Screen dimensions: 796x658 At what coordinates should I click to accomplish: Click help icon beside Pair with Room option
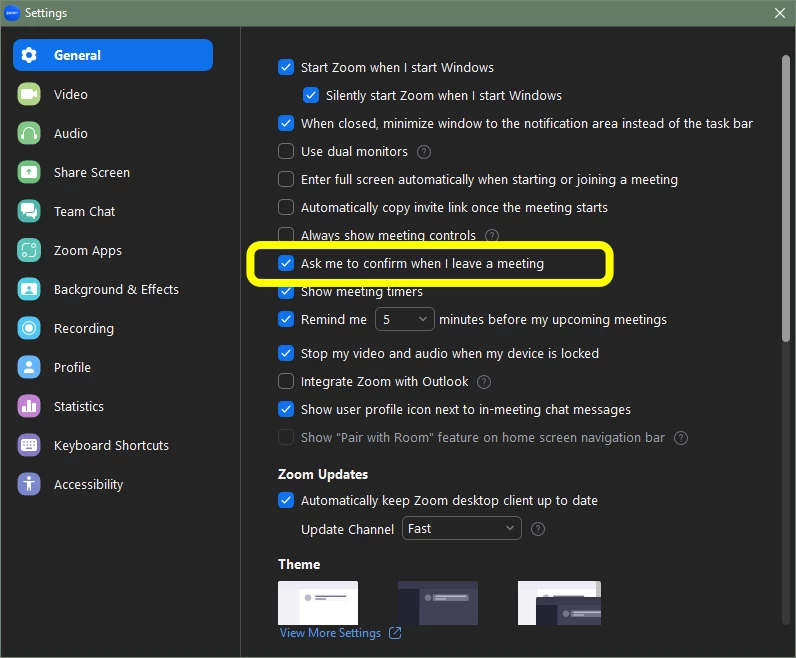681,438
